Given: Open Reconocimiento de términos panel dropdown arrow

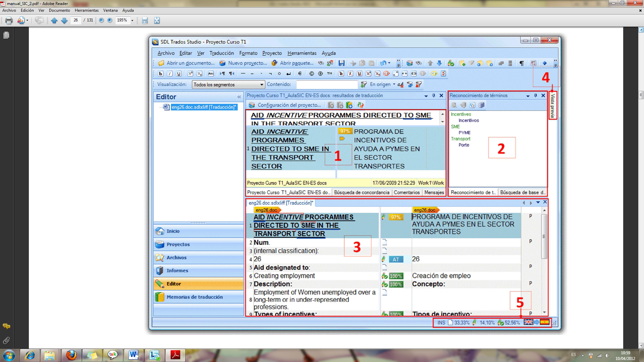Looking at the screenshot, I should [528, 96].
